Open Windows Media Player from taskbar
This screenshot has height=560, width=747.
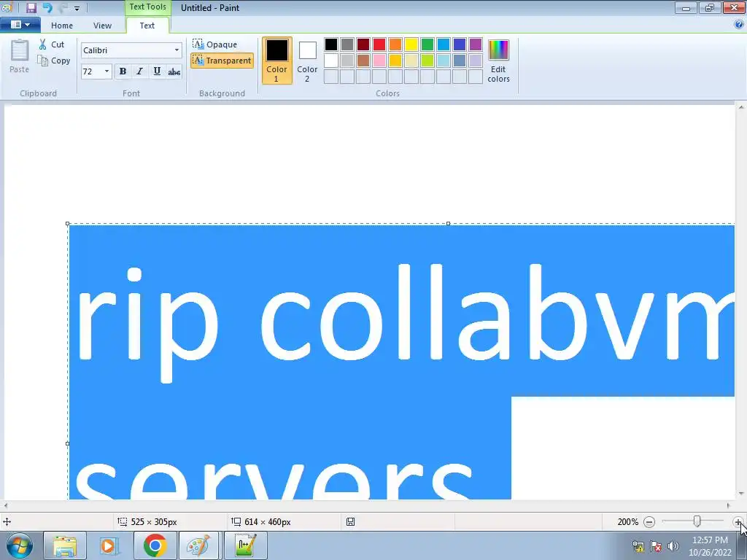click(109, 545)
